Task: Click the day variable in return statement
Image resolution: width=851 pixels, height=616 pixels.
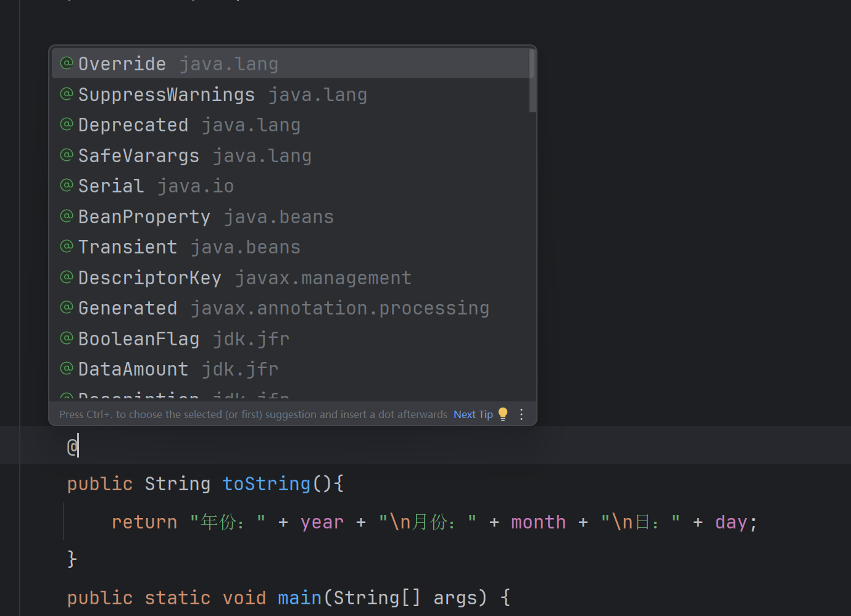Action: [731, 522]
